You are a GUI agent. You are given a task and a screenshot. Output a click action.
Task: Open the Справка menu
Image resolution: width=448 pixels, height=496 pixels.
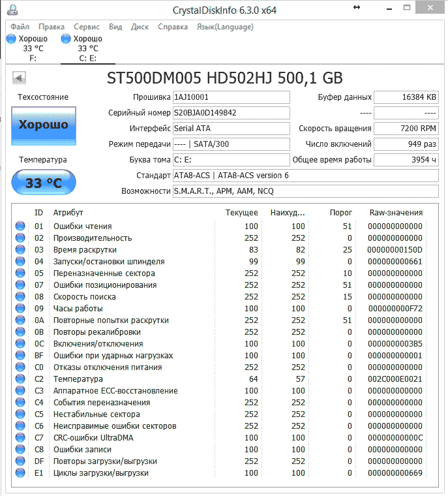[x=173, y=27]
